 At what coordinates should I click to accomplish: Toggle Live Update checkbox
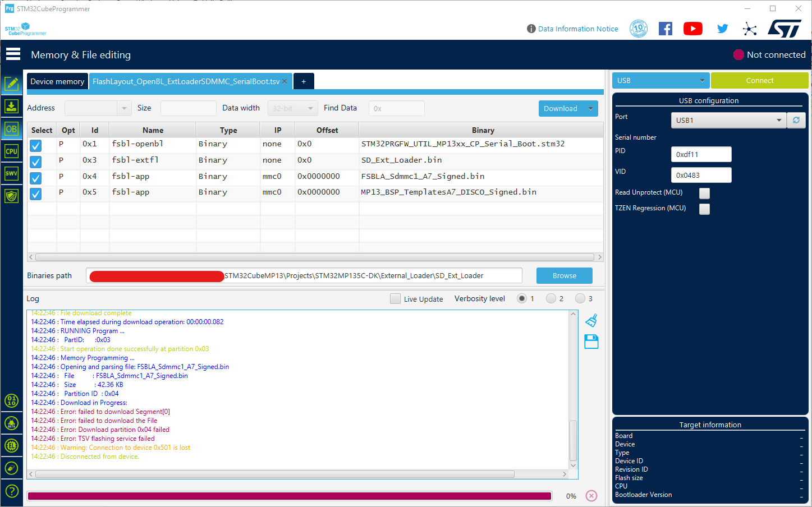[x=395, y=299]
